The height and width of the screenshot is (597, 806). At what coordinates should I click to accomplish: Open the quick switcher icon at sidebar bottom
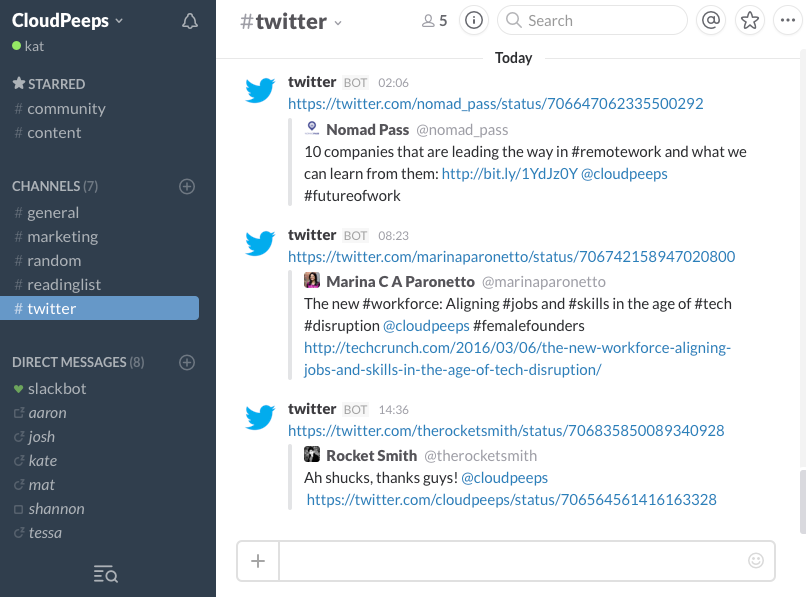106,573
